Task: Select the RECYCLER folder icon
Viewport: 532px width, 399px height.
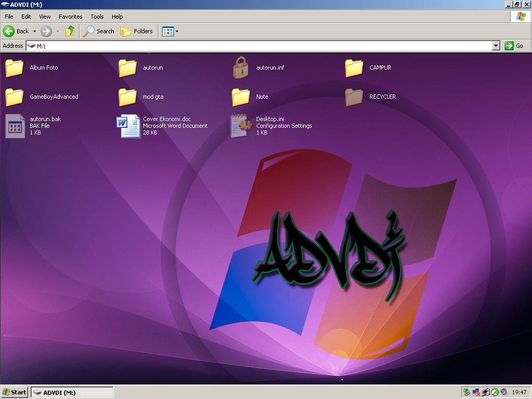Action: [354, 97]
